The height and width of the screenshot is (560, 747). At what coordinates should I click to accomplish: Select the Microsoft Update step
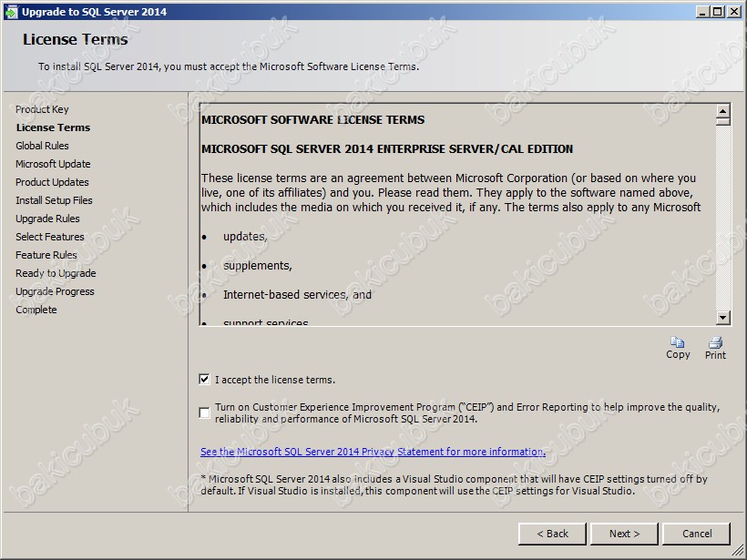click(53, 164)
